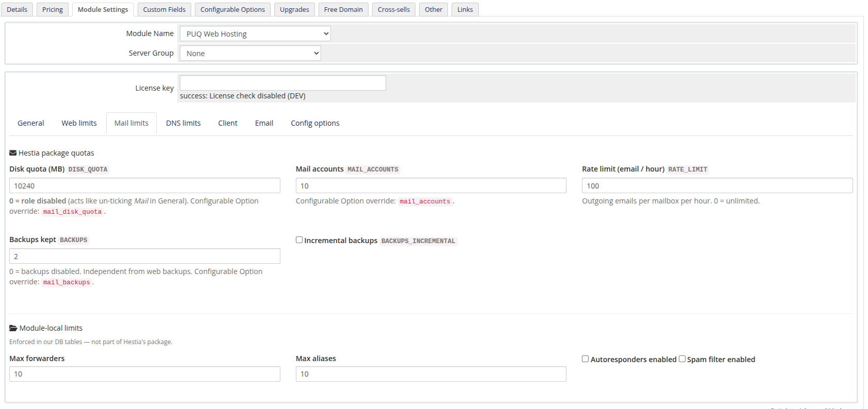Viewport: 868px width, 409px height.
Task: Switch to the Web limits sub-tab
Action: (x=79, y=123)
